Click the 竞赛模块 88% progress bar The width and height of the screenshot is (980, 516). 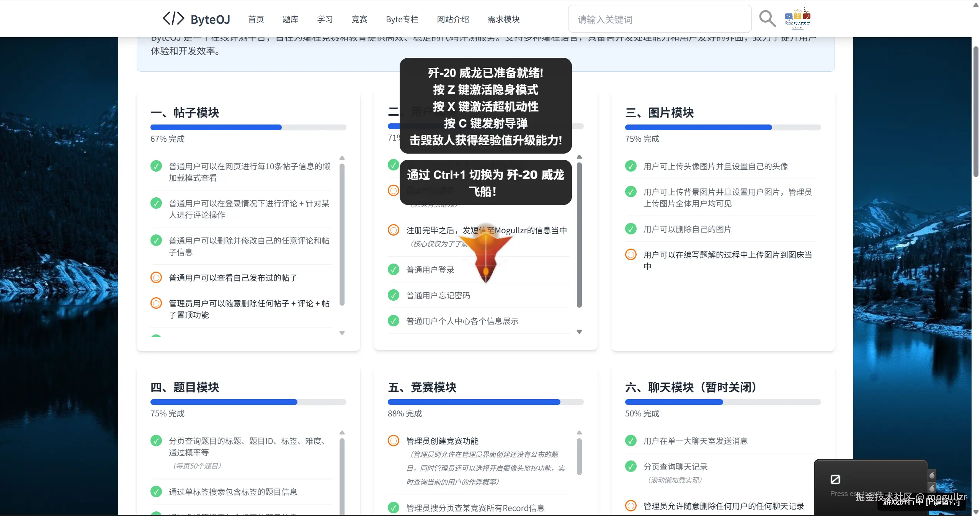point(485,402)
